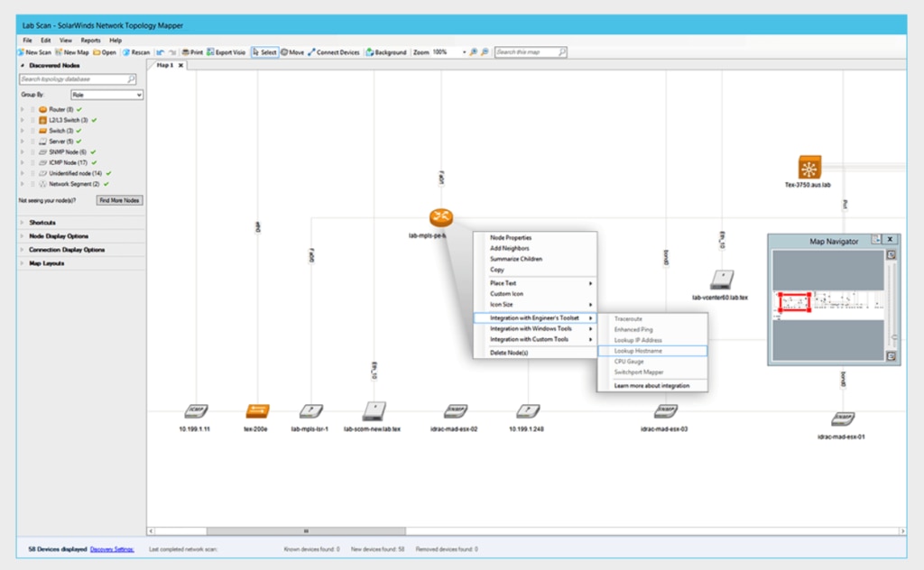Open the Group By dropdown
The image size is (924, 570).
coord(106,95)
